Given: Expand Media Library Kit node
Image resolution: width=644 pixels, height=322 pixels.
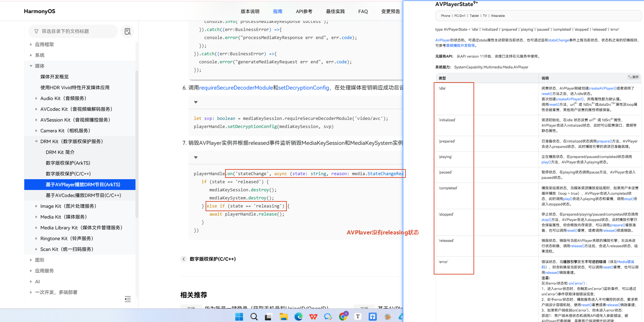Looking at the screenshot, I should point(36,228).
